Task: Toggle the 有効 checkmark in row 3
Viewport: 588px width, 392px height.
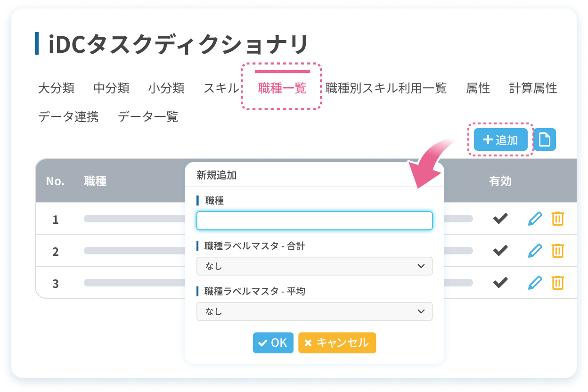Action: coord(500,283)
